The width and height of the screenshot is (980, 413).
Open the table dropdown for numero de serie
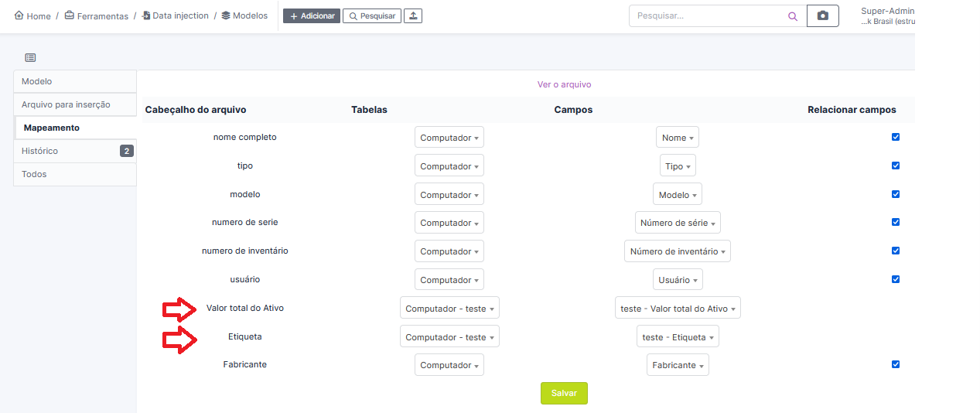449,223
